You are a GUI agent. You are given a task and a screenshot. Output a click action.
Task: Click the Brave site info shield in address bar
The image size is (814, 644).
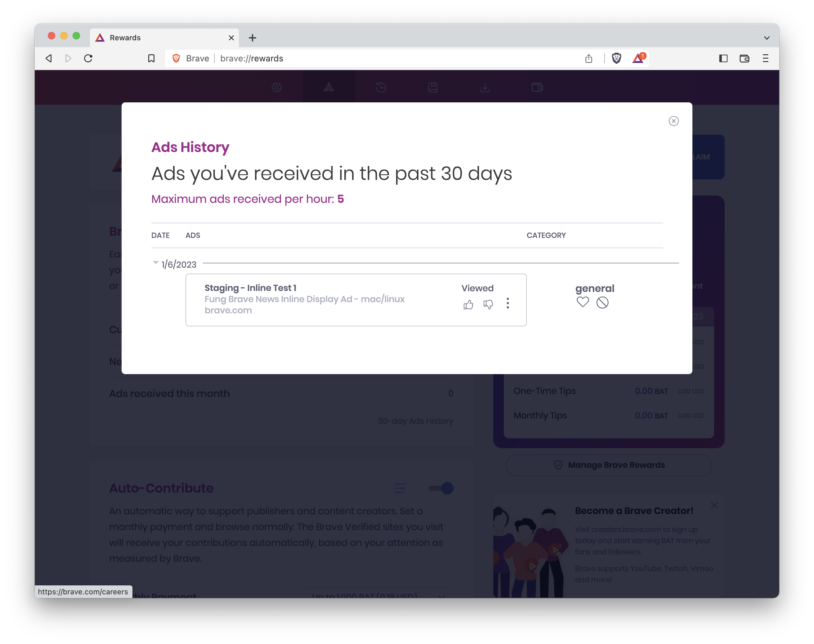176,58
